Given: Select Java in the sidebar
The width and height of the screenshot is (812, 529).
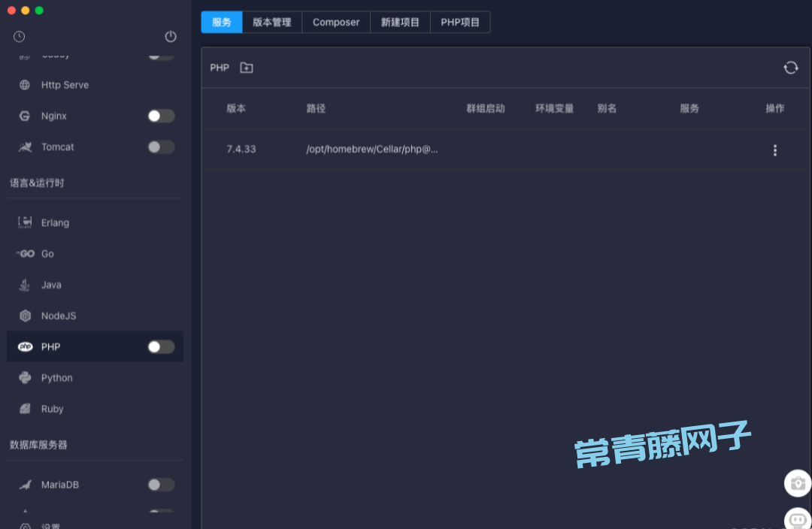Looking at the screenshot, I should click(x=51, y=285).
